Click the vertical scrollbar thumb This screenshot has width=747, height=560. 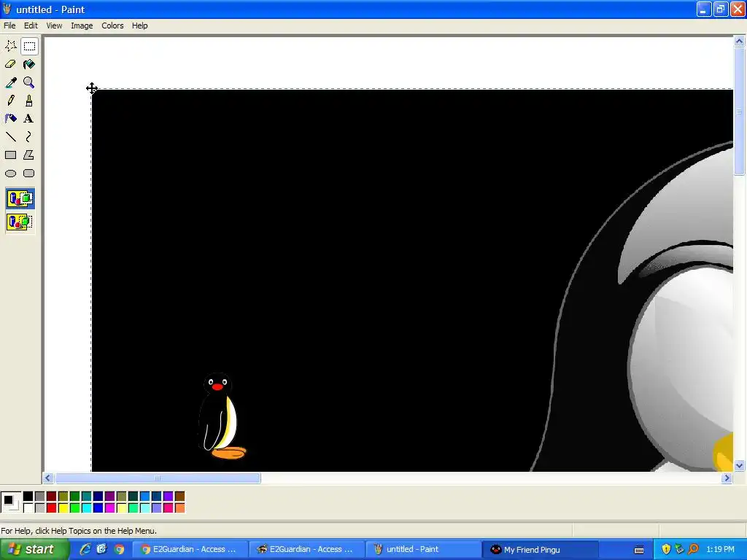(x=739, y=112)
